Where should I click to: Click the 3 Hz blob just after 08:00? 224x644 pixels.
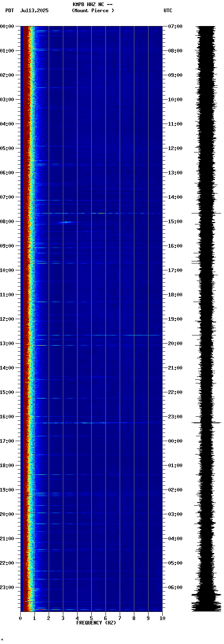[x=66, y=222]
